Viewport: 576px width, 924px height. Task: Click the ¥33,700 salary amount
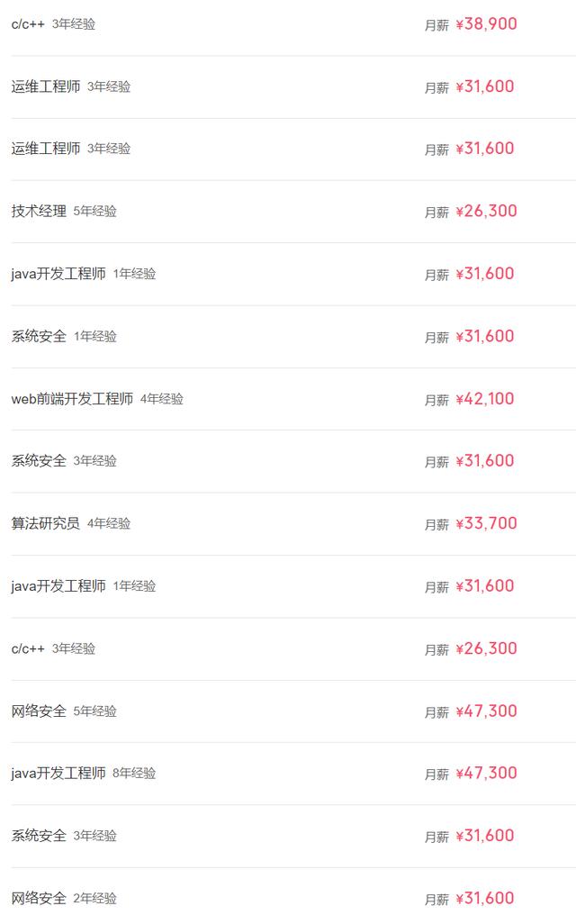pyautogui.click(x=486, y=523)
